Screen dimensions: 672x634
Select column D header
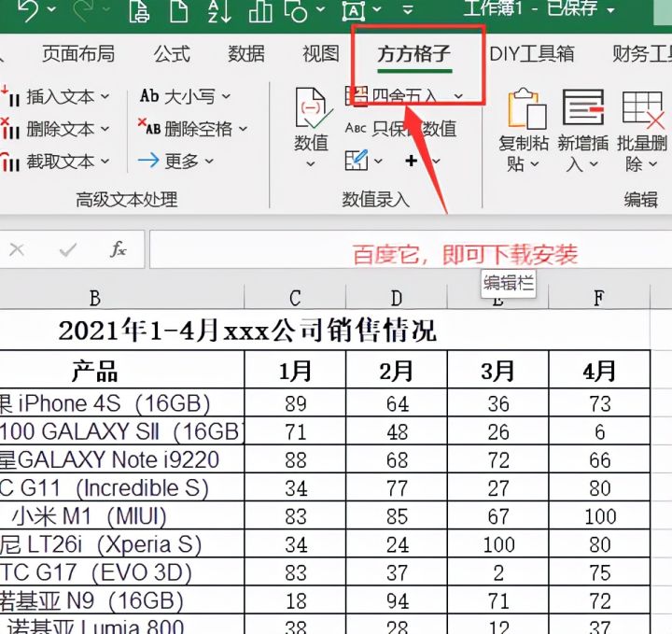(397, 298)
